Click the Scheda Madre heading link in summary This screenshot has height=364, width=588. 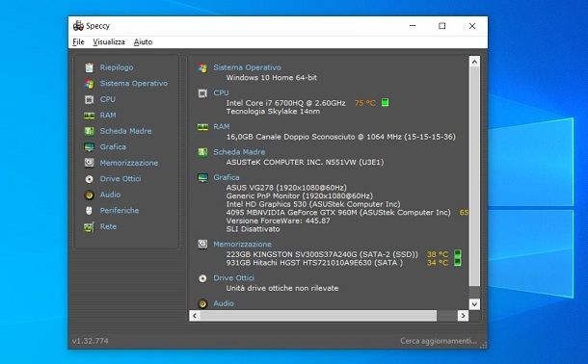239,152
